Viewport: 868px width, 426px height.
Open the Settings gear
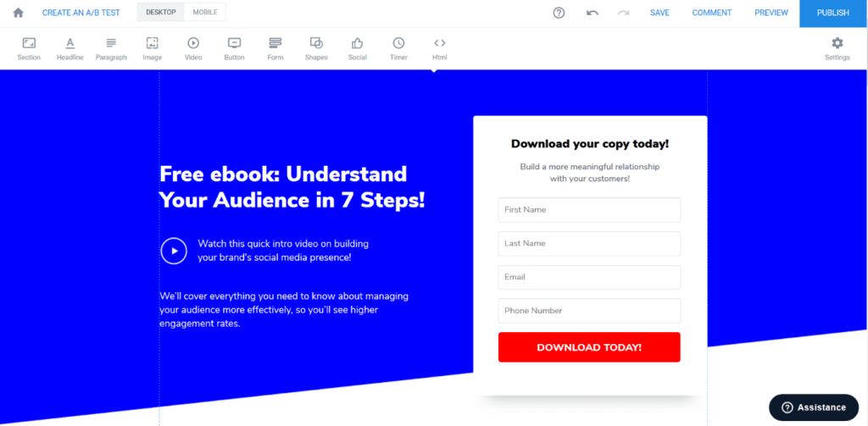(837, 48)
